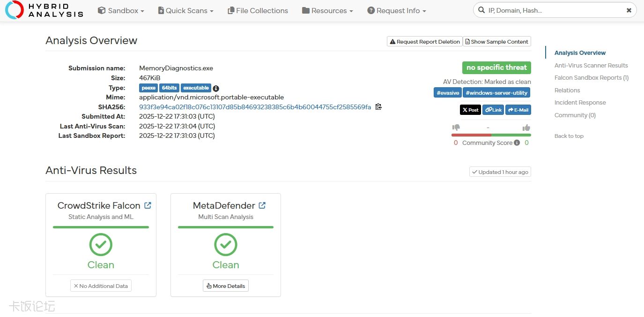Click the thumbs up vote icon
The width and height of the screenshot is (644, 317).
pyautogui.click(x=526, y=128)
